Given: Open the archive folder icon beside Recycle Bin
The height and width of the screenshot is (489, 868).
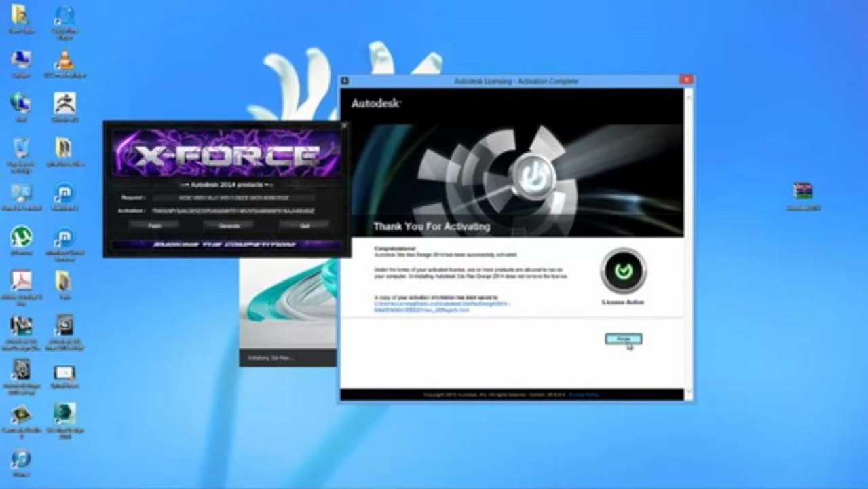Looking at the screenshot, I should pyautogui.click(x=64, y=147).
